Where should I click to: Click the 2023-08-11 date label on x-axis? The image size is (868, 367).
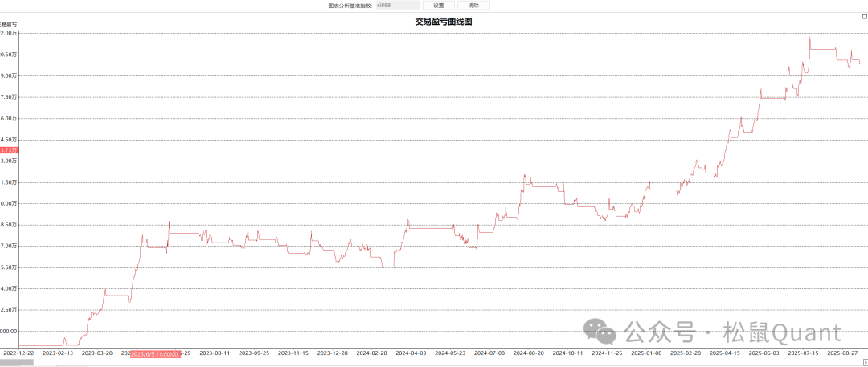tap(215, 353)
